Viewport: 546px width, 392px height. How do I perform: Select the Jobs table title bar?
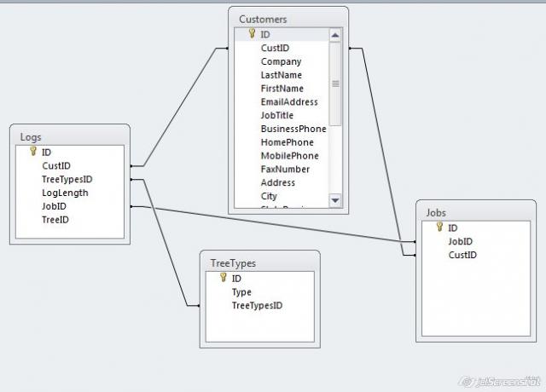476,212
